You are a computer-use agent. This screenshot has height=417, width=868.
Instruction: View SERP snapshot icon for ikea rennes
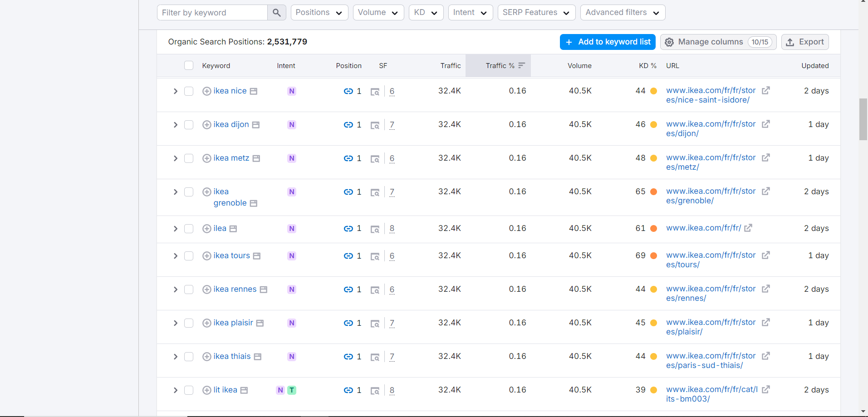point(375,290)
